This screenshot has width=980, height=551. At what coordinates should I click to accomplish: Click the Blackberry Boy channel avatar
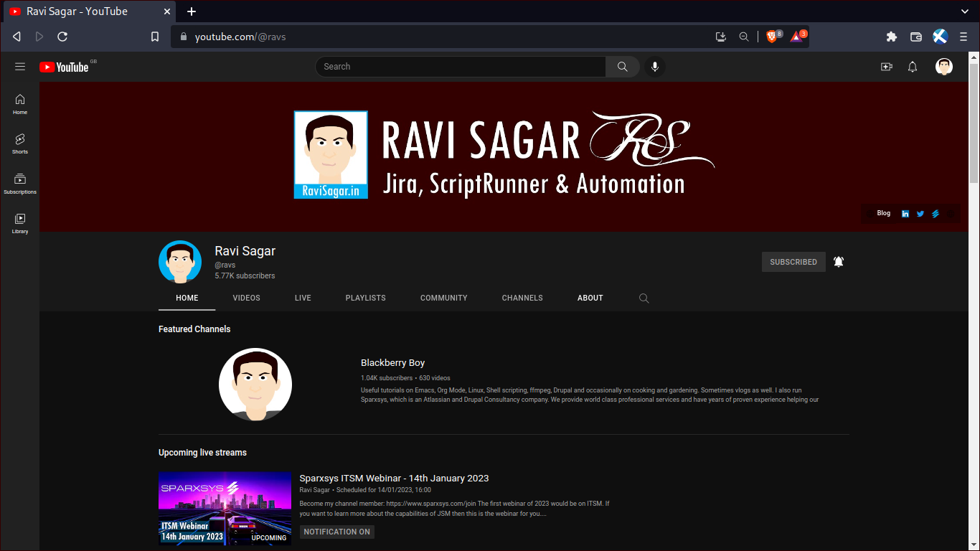pos(255,385)
